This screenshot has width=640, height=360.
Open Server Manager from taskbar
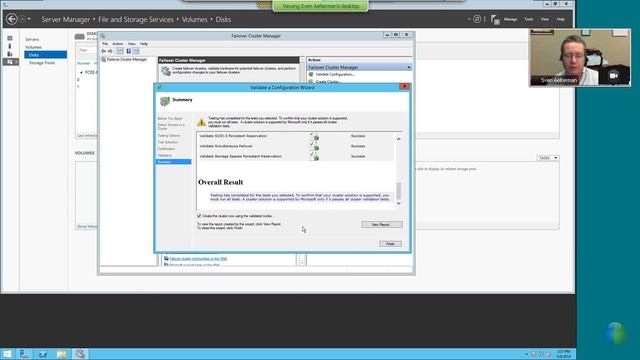[24, 354]
